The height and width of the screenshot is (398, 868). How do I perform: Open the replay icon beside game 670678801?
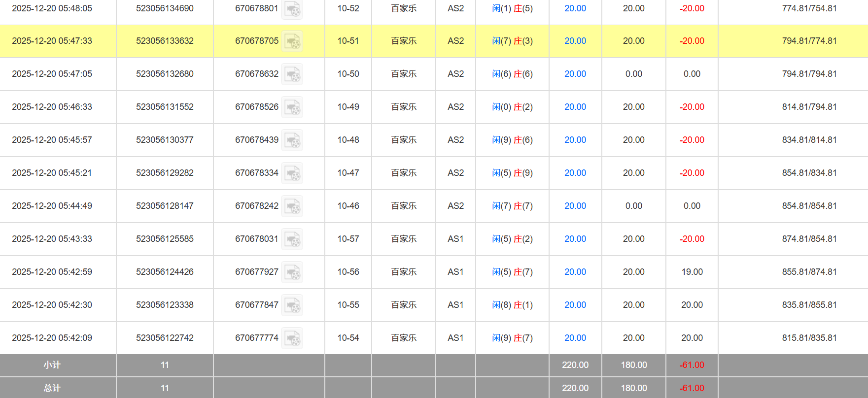click(x=292, y=9)
